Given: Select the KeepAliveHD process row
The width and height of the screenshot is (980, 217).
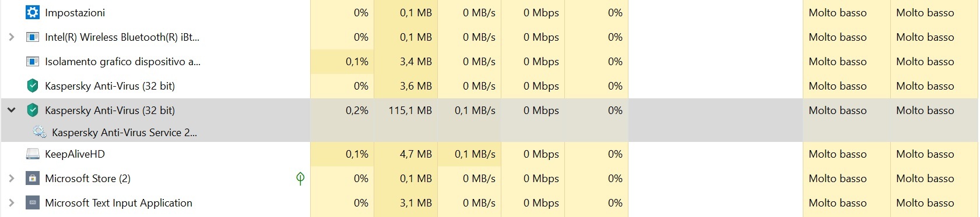Looking at the screenshot, I should [490, 154].
